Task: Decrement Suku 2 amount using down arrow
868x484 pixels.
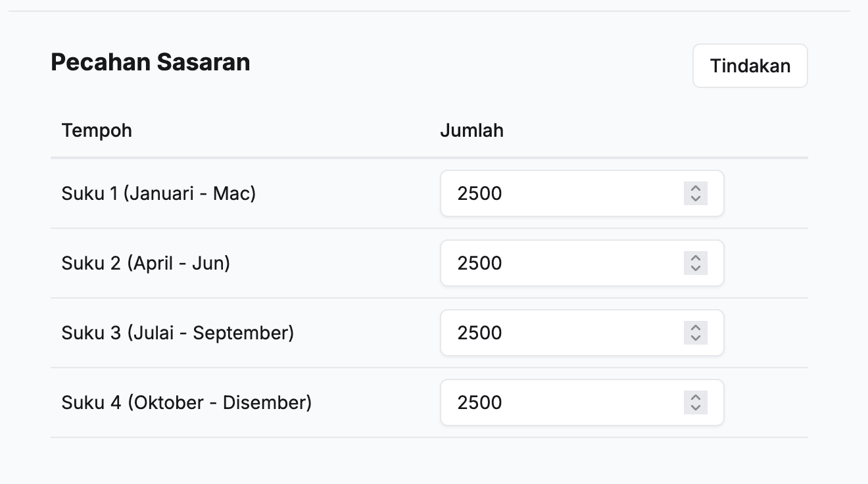Action: pos(695,268)
